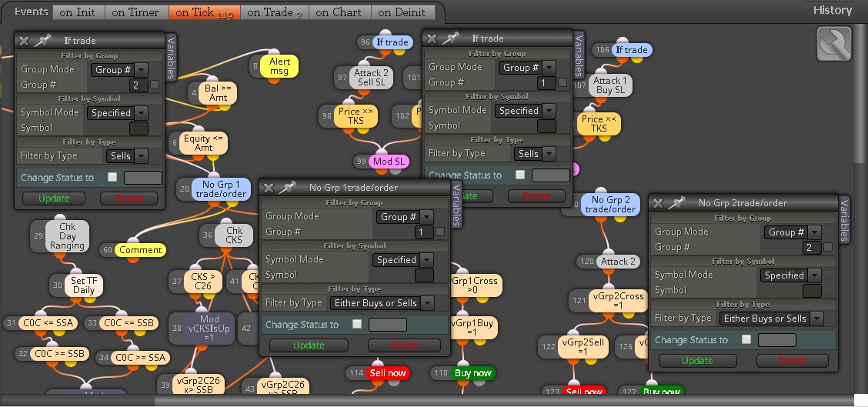
Task: Select the 'Set TF Daily' block
Action: click(84, 285)
